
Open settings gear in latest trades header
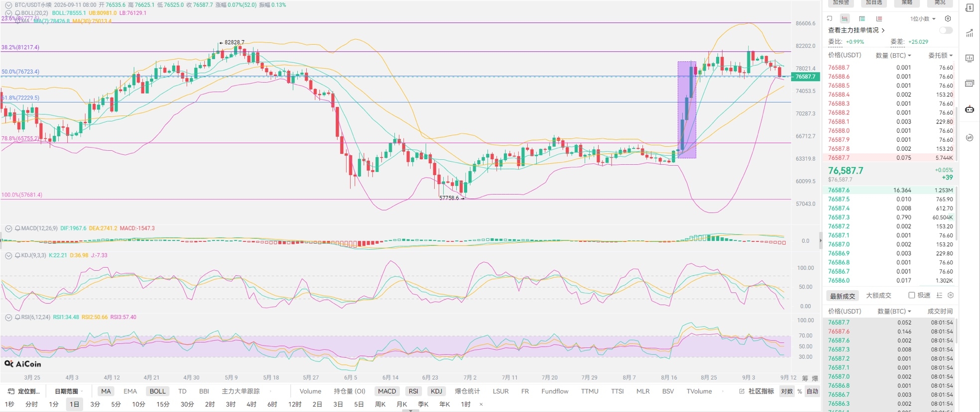pyautogui.click(x=951, y=295)
